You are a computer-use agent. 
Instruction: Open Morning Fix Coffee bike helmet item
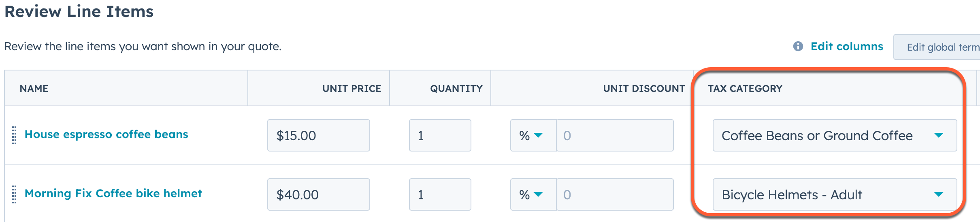point(113,194)
